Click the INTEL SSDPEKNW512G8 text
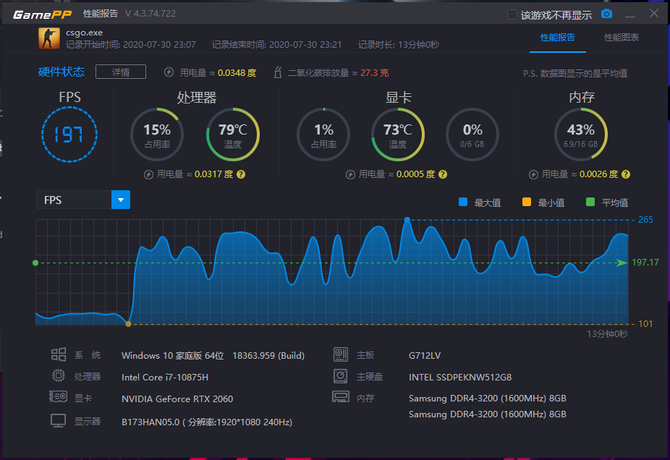Screen dimensions: 670x460 pos(460,377)
